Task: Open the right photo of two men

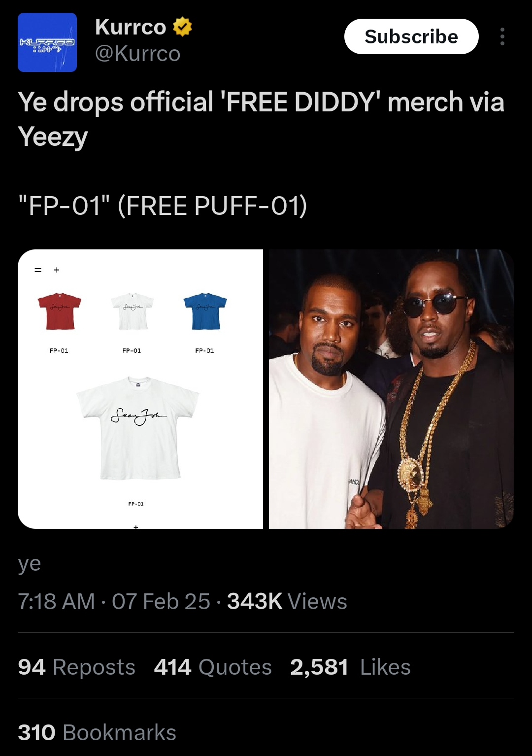Action: tap(392, 389)
